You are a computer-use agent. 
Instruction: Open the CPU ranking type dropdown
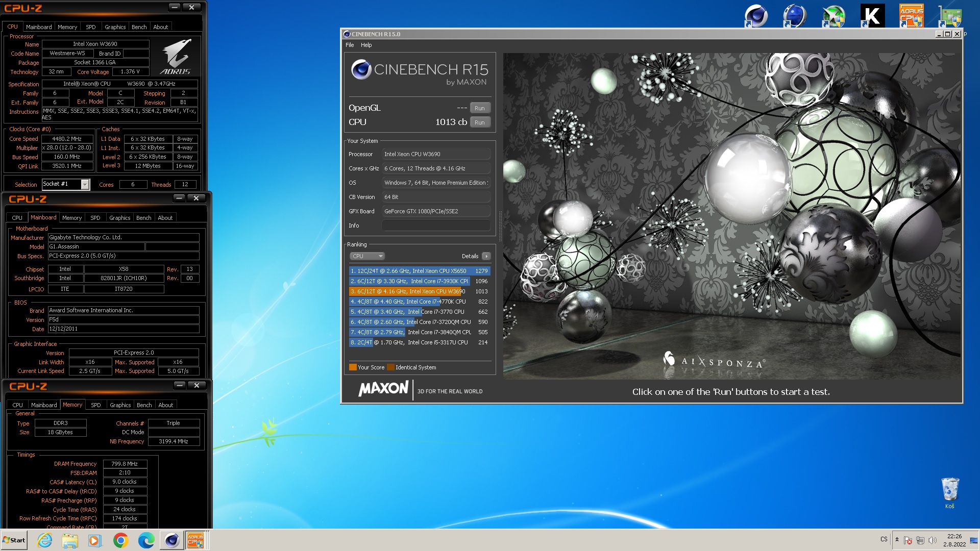(x=367, y=256)
